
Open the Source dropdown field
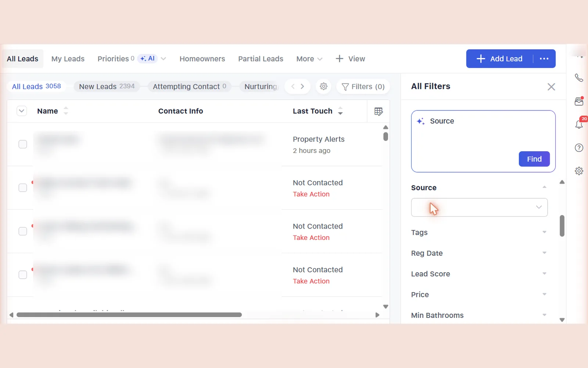pyautogui.click(x=479, y=207)
